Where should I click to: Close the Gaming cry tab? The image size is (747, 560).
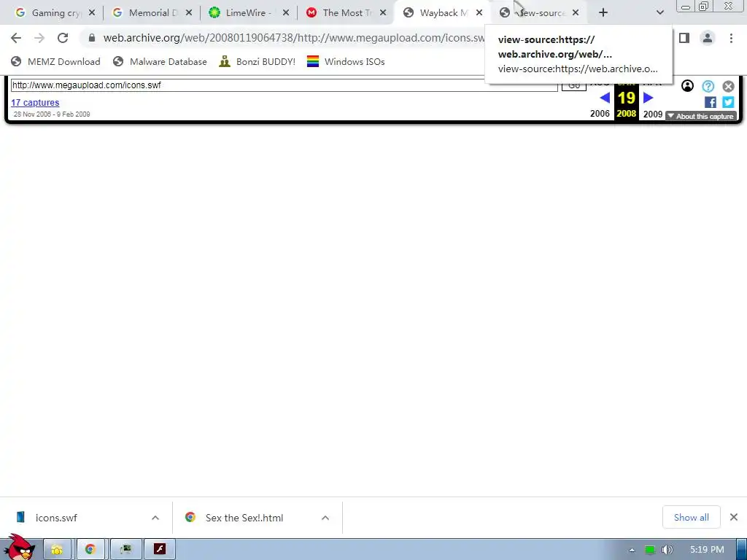92,13
